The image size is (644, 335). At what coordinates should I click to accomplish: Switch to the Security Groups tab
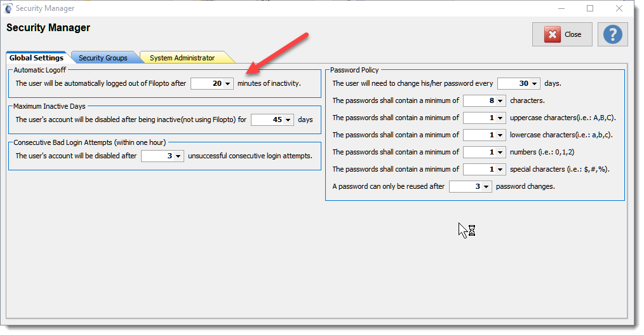point(103,58)
